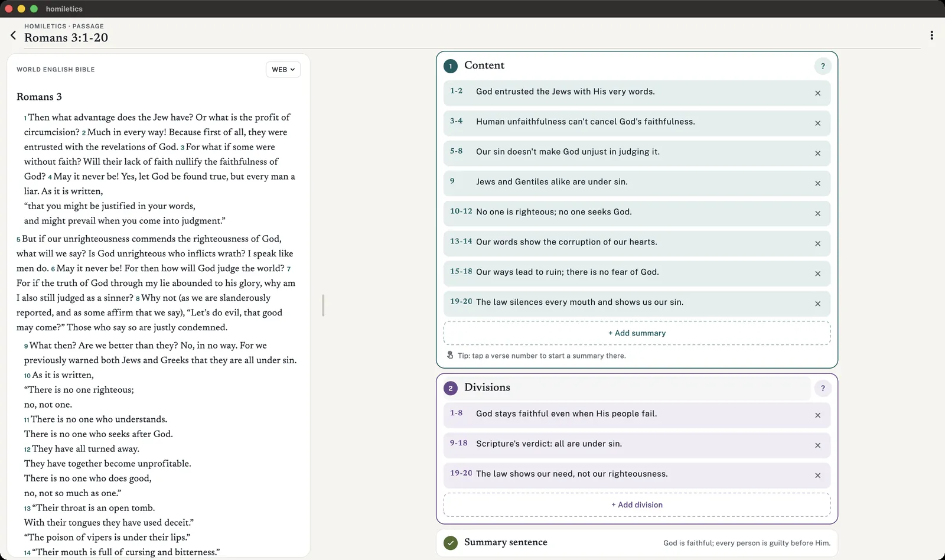
Task: Click the tip text about tapping a verse number
Action: click(x=542, y=356)
